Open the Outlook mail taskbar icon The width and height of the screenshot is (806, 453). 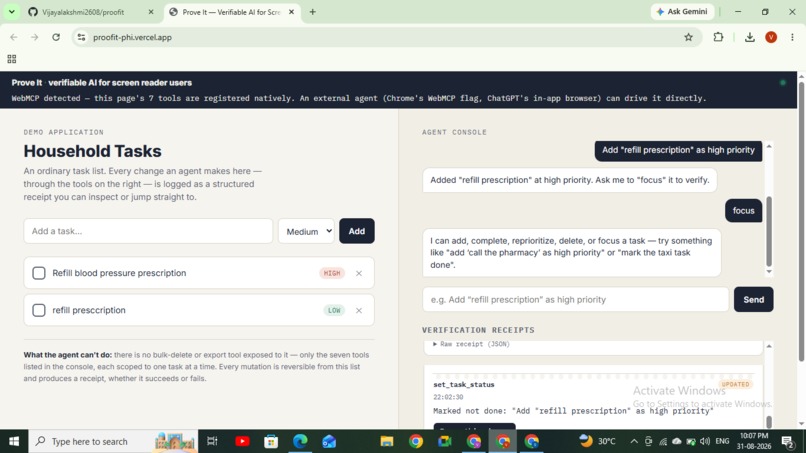[x=329, y=441]
